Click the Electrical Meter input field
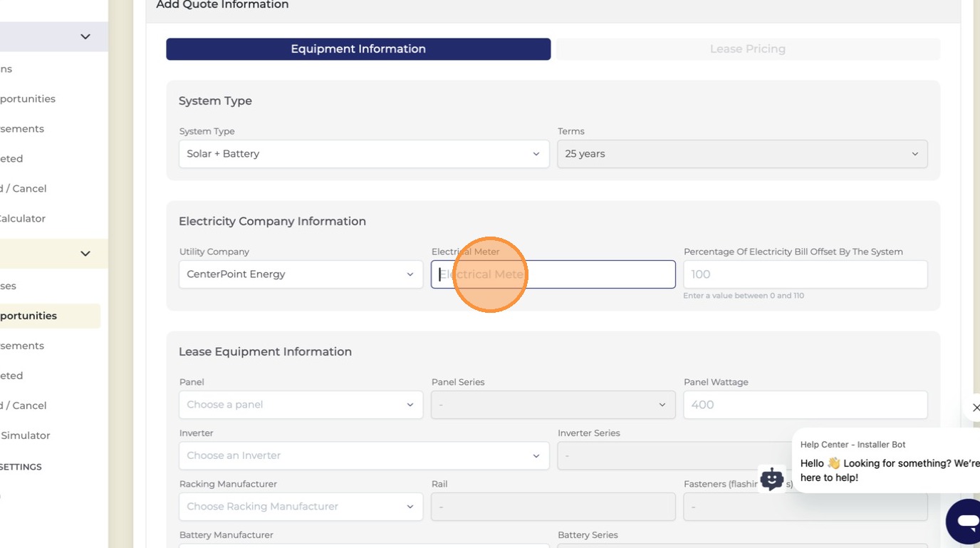This screenshot has width=980, height=548. 553,274
